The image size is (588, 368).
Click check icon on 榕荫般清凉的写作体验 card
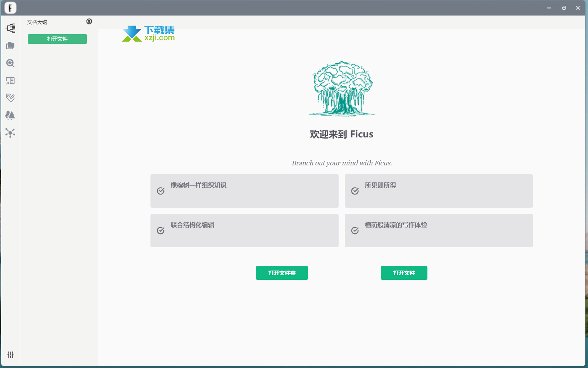pyautogui.click(x=355, y=231)
